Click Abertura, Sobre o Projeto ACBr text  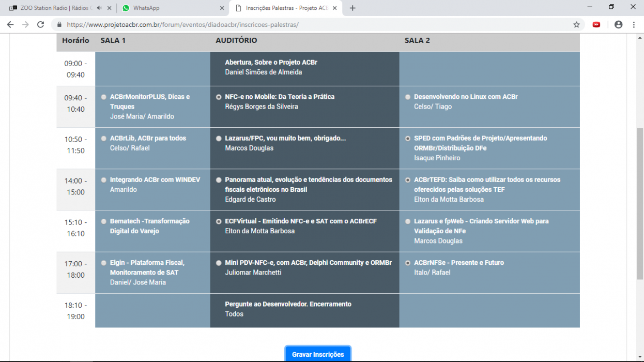click(x=271, y=62)
